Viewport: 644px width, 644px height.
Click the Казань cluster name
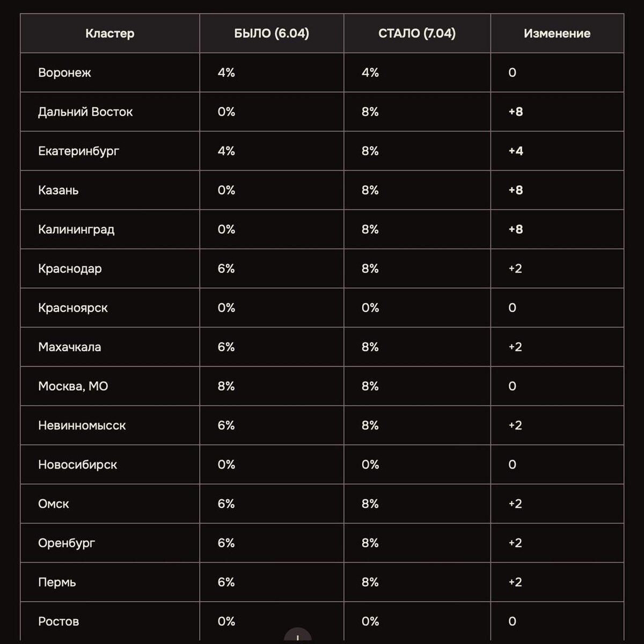click(58, 190)
